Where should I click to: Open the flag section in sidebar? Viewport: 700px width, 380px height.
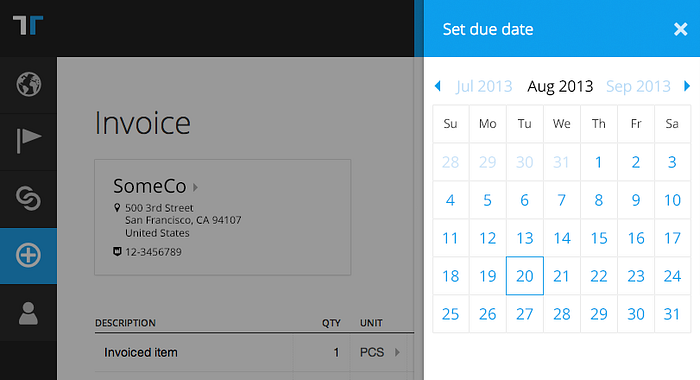pos(29,141)
